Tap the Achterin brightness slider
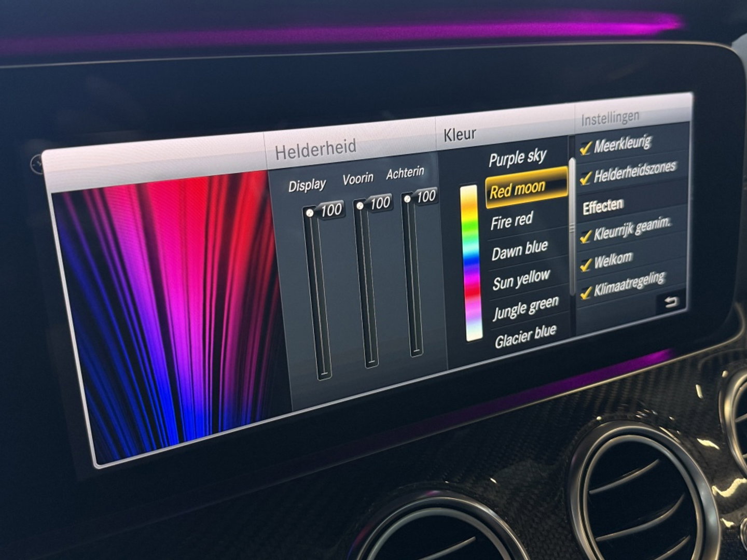 [x=412, y=275]
